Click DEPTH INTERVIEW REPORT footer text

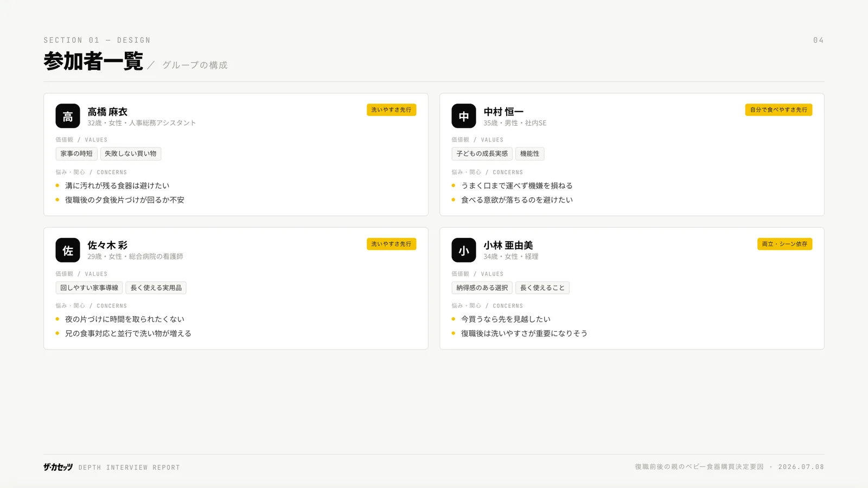point(129,467)
